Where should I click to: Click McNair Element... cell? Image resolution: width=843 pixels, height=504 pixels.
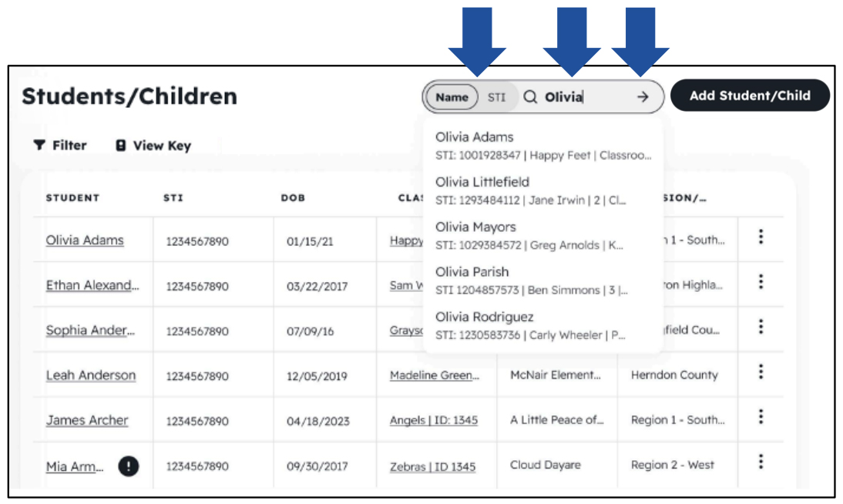pyautogui.click(x=556, y=375)
